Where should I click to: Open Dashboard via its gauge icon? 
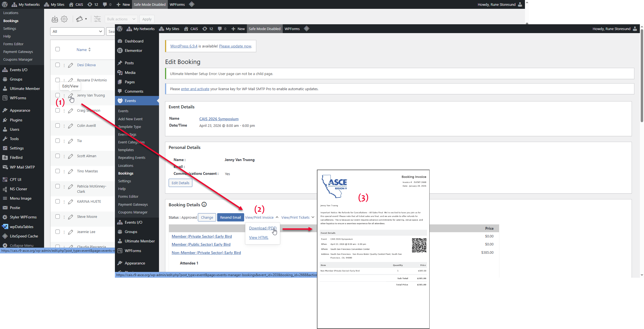coord(120,41)
